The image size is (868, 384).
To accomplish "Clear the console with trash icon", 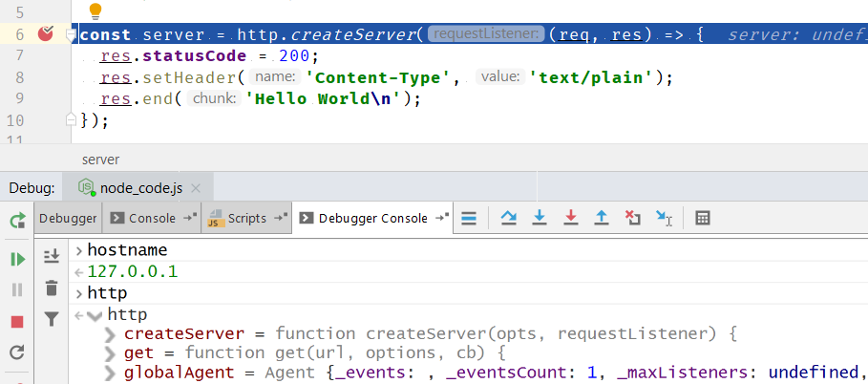I will [x=52, y=288].
